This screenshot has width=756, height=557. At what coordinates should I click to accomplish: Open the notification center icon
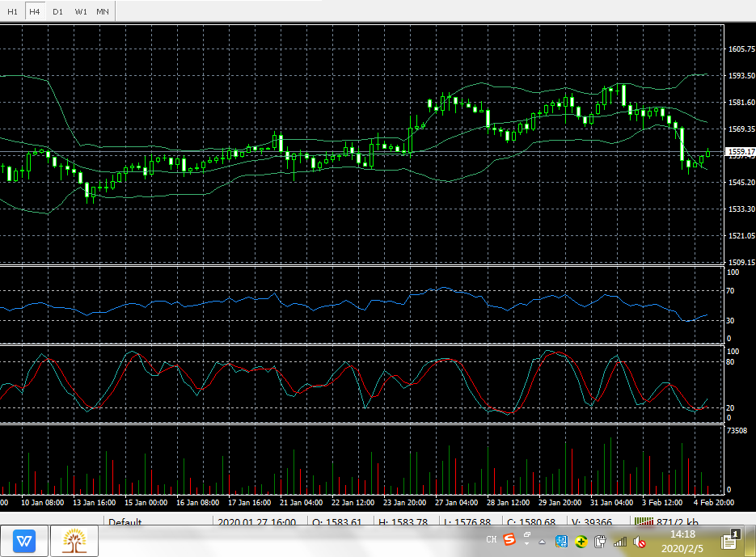pyautogui.click(x=729, y=539)
